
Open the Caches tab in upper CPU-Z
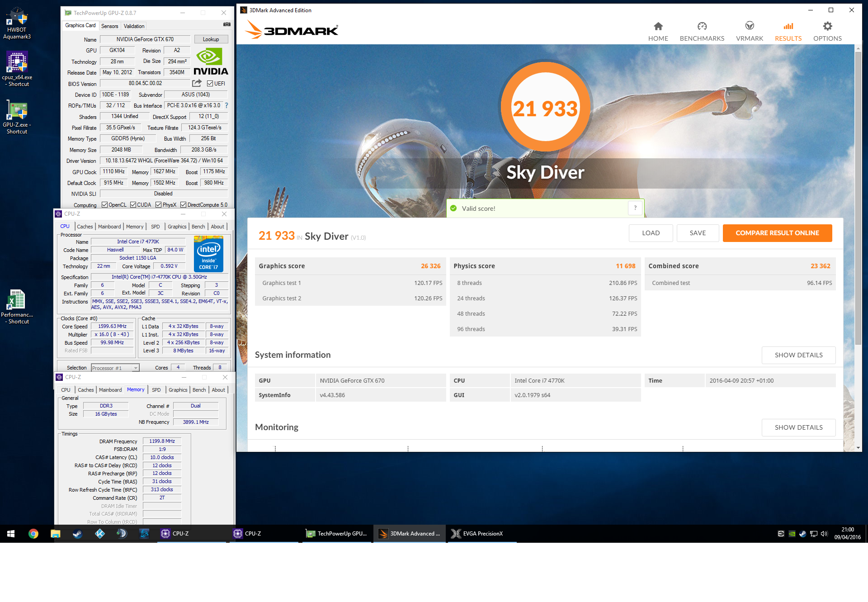tap(85, 227)
